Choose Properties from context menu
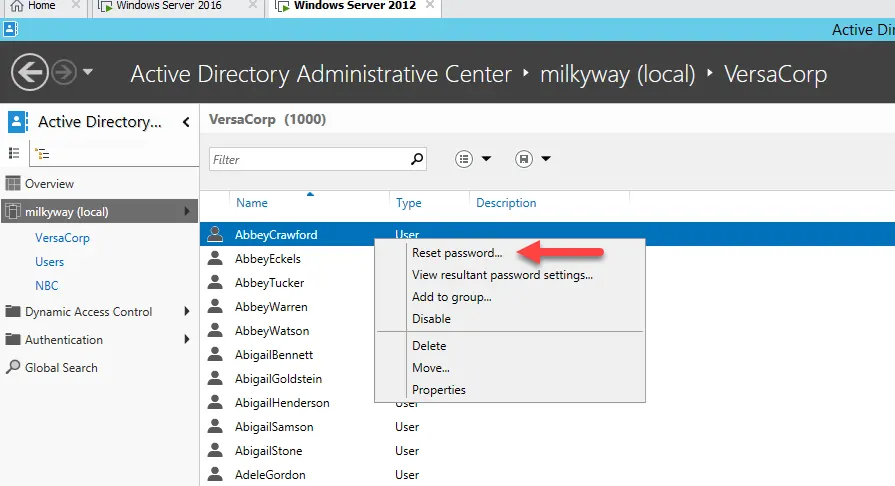Viewport: 895px width, 486px height. (439, 390)
